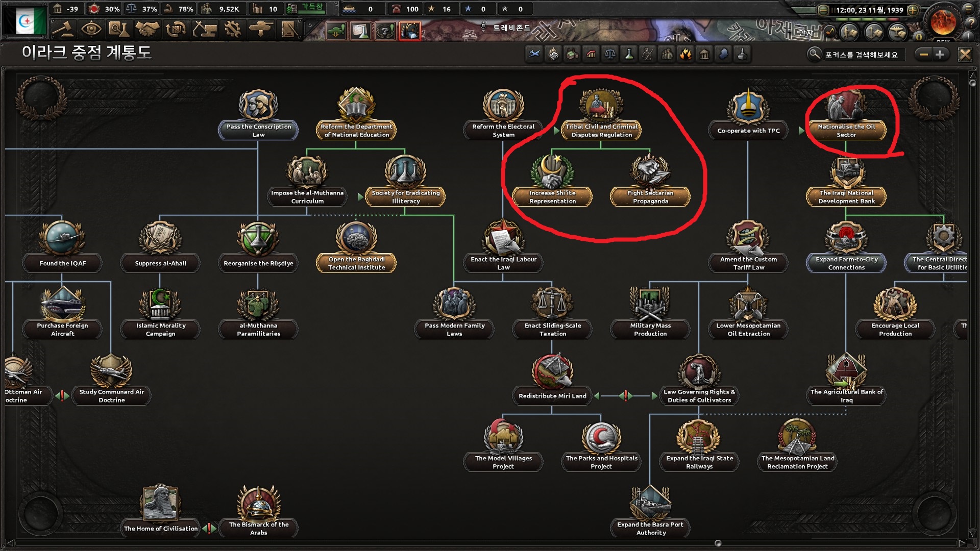
Task: Toggle the naval focus filter (warship icon)
Action: [x=741, y=54]
